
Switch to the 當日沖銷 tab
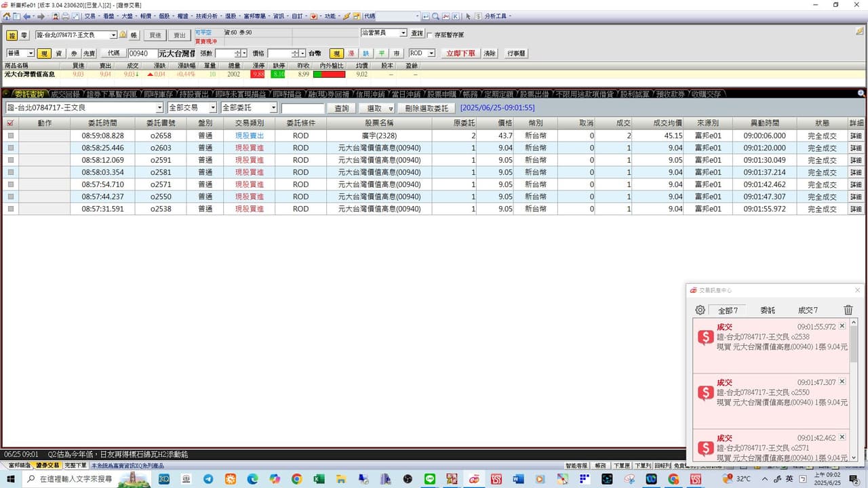click(x=405, y=94)
